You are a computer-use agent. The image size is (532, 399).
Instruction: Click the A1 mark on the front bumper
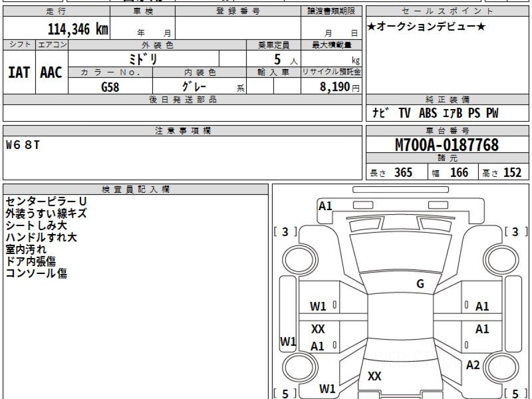325,206
